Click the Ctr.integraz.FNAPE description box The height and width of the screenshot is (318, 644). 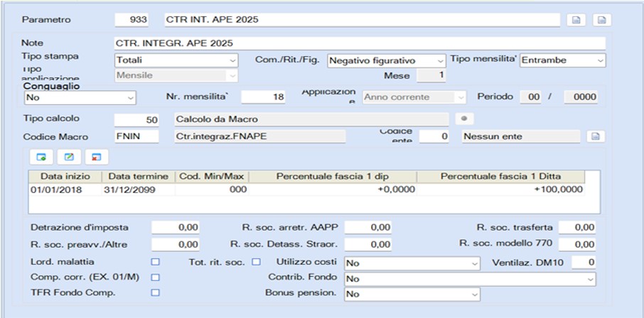pyautogui.click(x=259, y=136)
